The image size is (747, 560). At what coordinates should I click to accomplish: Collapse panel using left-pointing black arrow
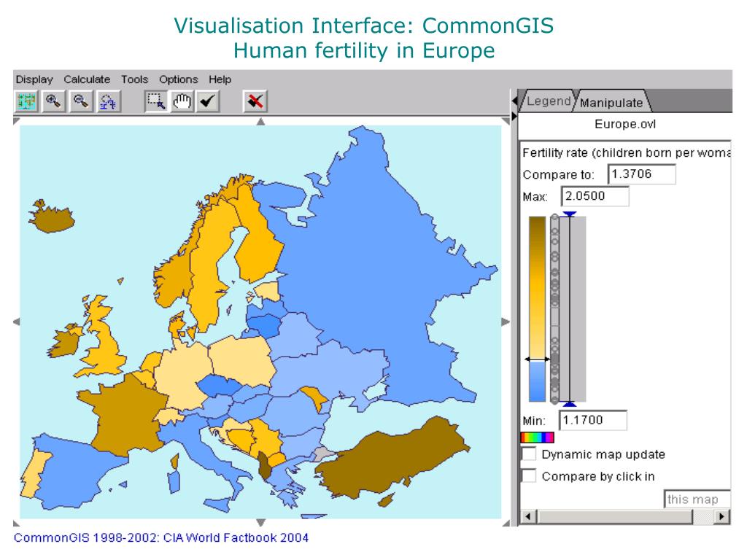tap(514, 101)
